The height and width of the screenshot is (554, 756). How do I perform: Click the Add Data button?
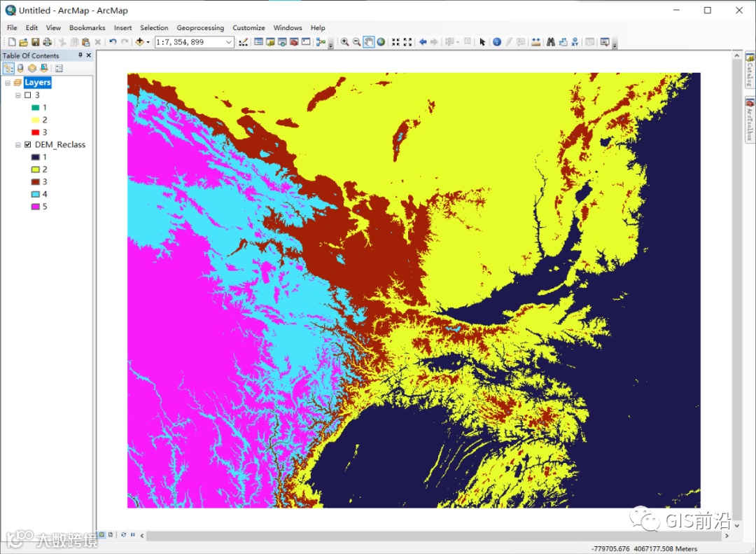[x=139, y=42]
